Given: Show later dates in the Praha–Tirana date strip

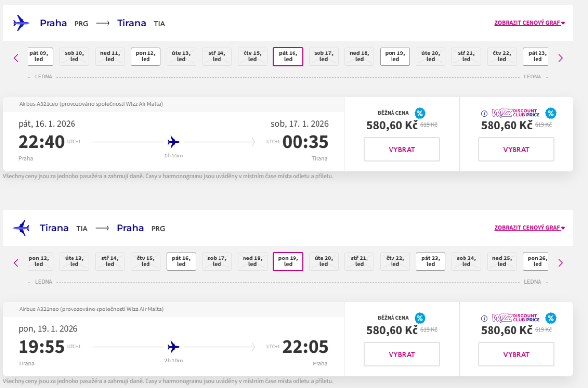Looking at the screenshot, I should 561,58.
